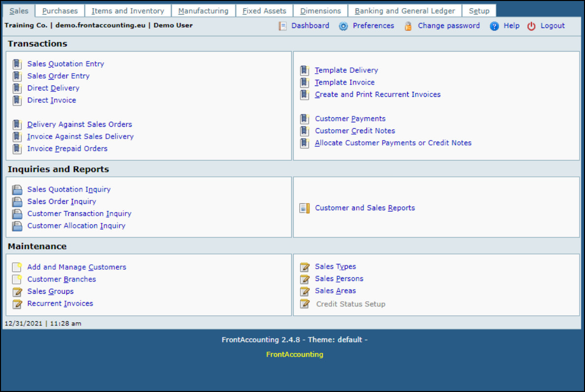Click the Help question mark icon
This screenshot has width=585, height=392.
(x=494, y=26)
